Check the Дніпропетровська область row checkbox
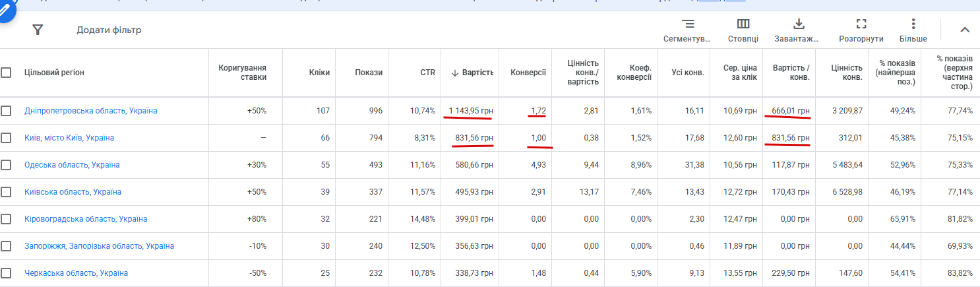980x287 pixels. click(6, 111)
